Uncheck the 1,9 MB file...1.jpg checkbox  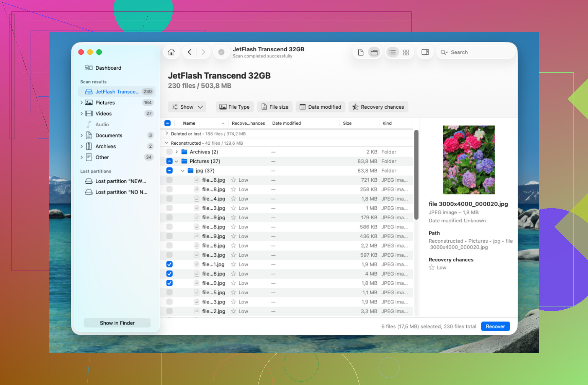[169, 264]
